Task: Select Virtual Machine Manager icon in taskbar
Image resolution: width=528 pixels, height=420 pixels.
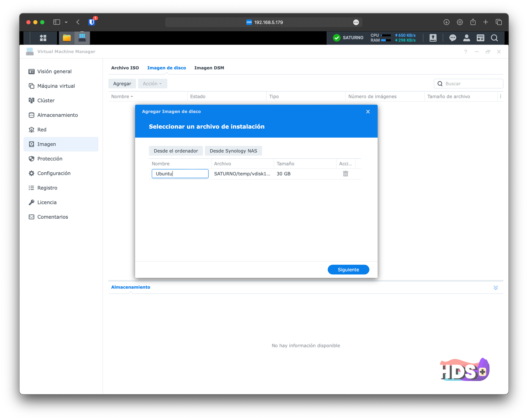Action: click(82, 38)
